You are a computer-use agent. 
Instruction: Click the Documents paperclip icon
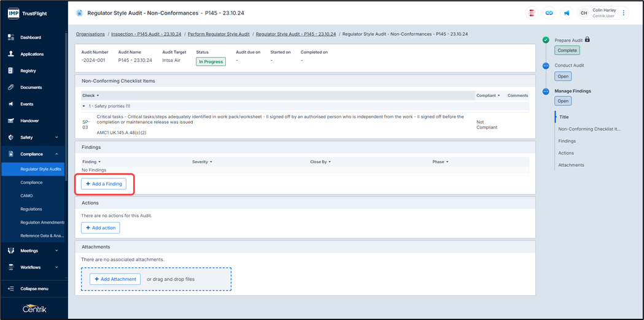click(x=11, y=87)
